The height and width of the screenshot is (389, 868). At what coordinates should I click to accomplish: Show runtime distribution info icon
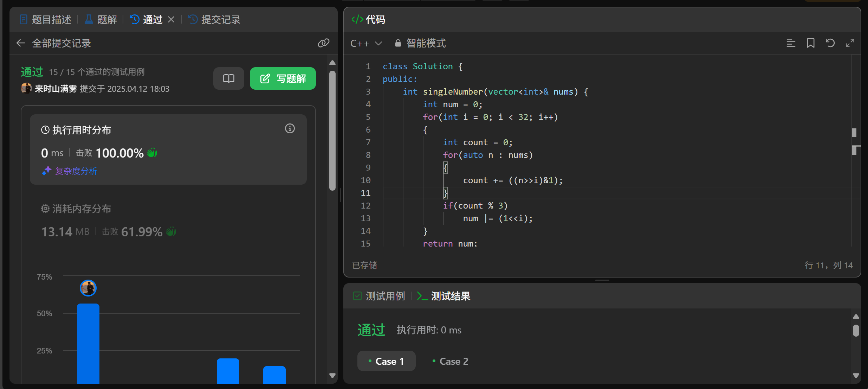click(290, 128)
